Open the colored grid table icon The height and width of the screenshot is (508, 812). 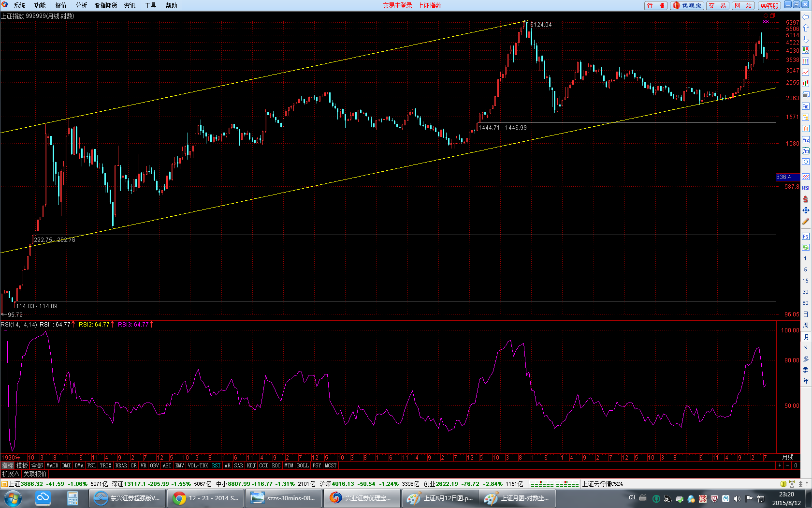click(805, 61)
